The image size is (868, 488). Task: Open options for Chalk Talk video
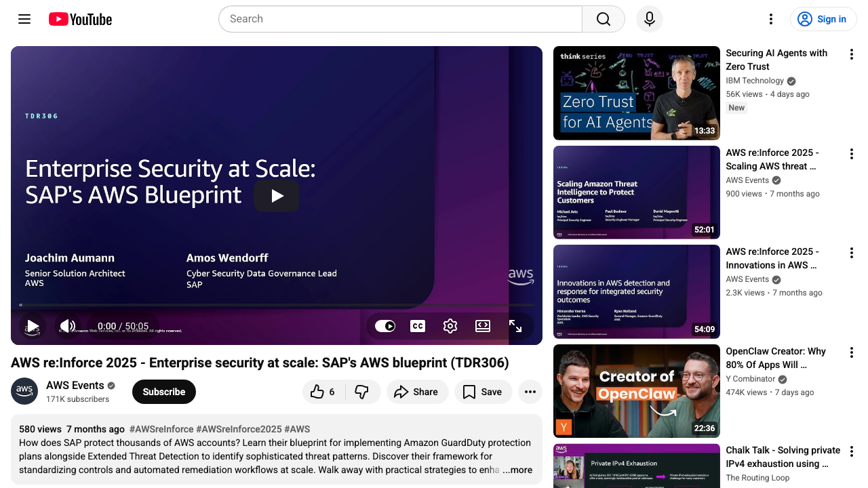tap(852, 451)
